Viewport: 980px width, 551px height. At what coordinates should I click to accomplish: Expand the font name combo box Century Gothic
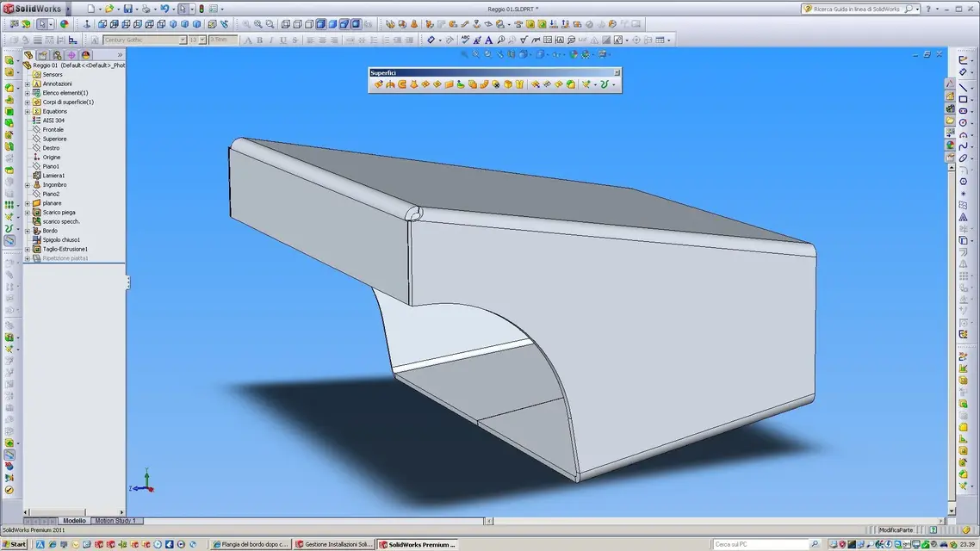pyautogui.click(x=183, y=40)
